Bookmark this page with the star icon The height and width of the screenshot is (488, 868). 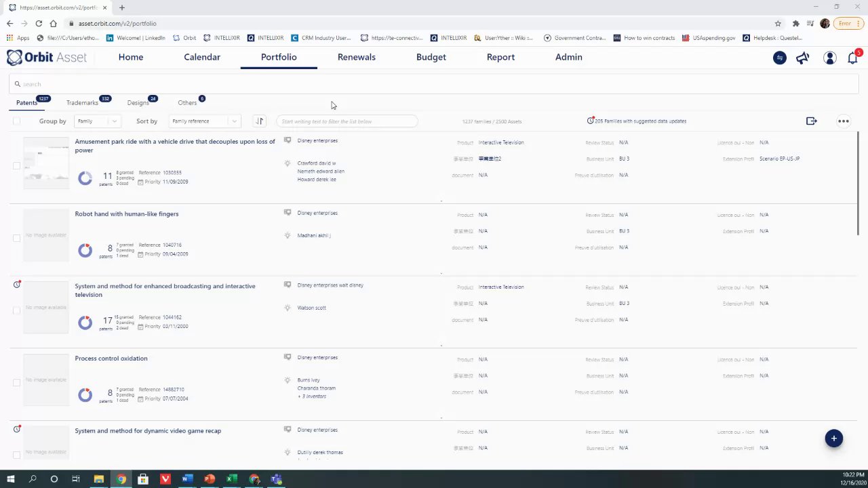point(778,23)
